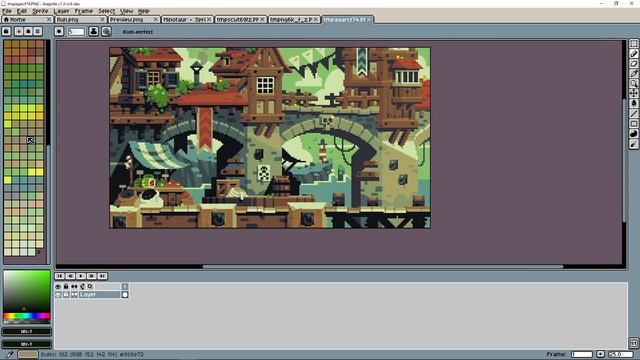The height and width of the screenshot is (360, 640).
Task: Close the Preview.png tab
Action: pos(156,20)
